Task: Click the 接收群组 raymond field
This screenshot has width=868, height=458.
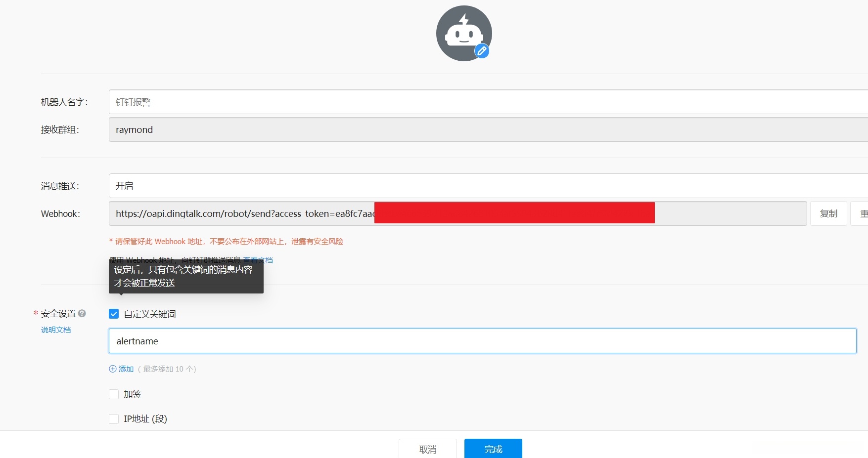Action: pos(488,129)
